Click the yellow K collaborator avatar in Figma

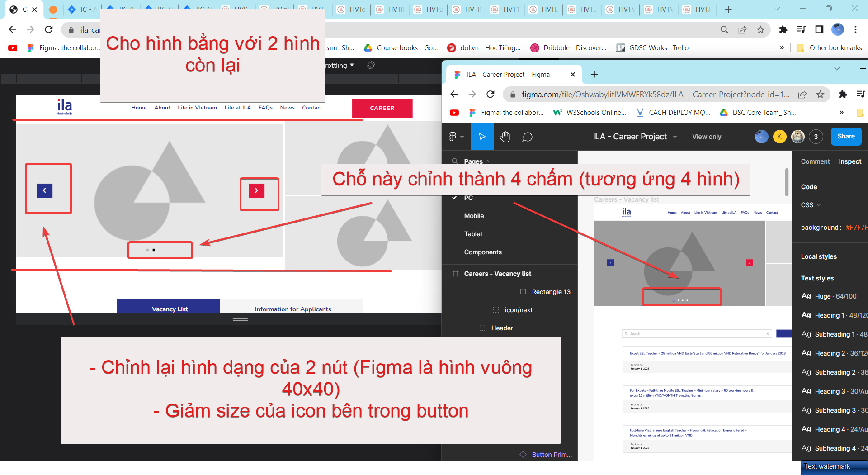[x=779, y=137]
